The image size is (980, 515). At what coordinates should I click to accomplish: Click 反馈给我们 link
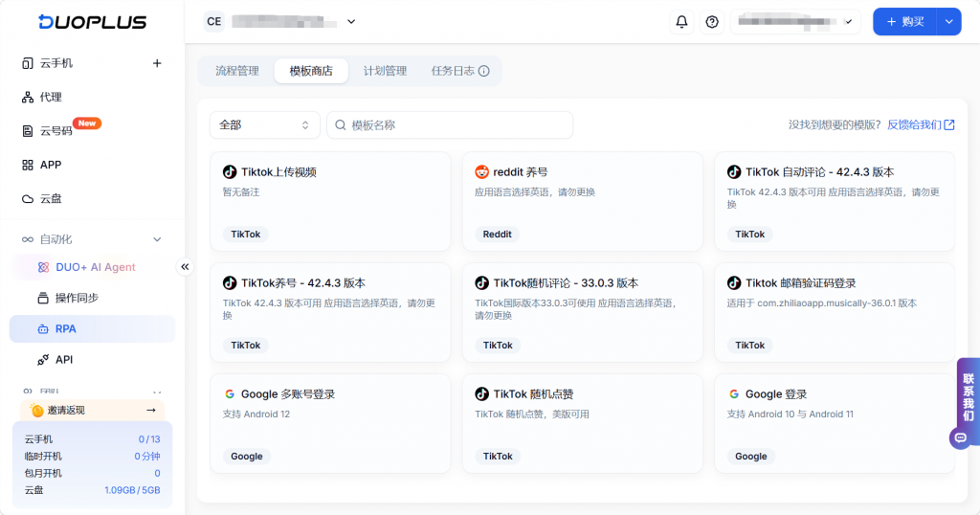coord(914,125)
